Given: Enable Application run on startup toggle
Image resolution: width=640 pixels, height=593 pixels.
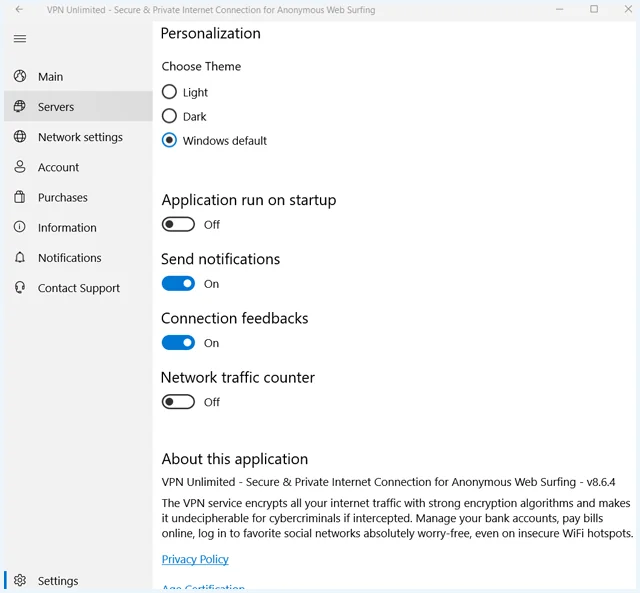Looking at the screenshot, I should pyautogui.click(x=178, y=224).
